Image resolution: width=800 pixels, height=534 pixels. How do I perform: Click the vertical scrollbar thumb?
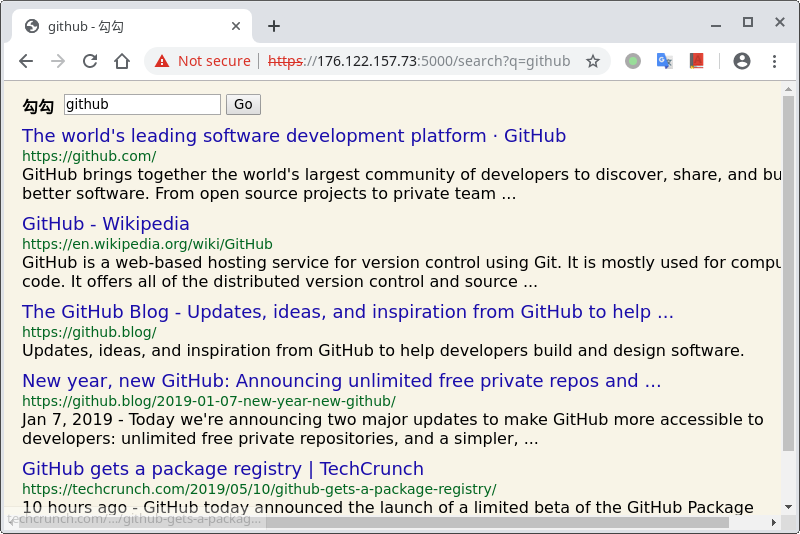(788, 273)
